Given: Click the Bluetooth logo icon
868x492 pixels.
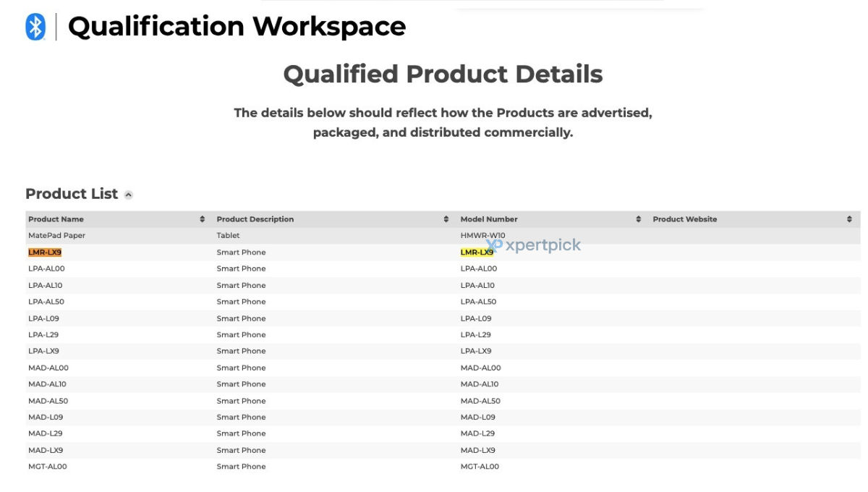Looking at the screenshot, I should (35, 27).
